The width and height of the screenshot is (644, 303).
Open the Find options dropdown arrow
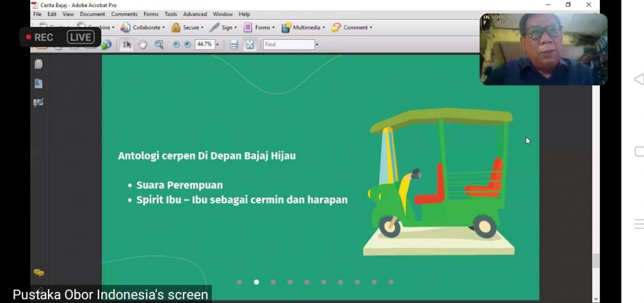pyautogui.click(x=317, y=45)
